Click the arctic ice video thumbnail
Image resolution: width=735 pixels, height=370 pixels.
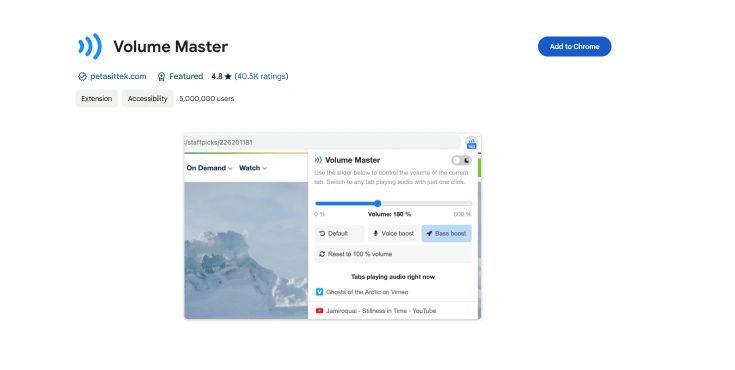246,250
